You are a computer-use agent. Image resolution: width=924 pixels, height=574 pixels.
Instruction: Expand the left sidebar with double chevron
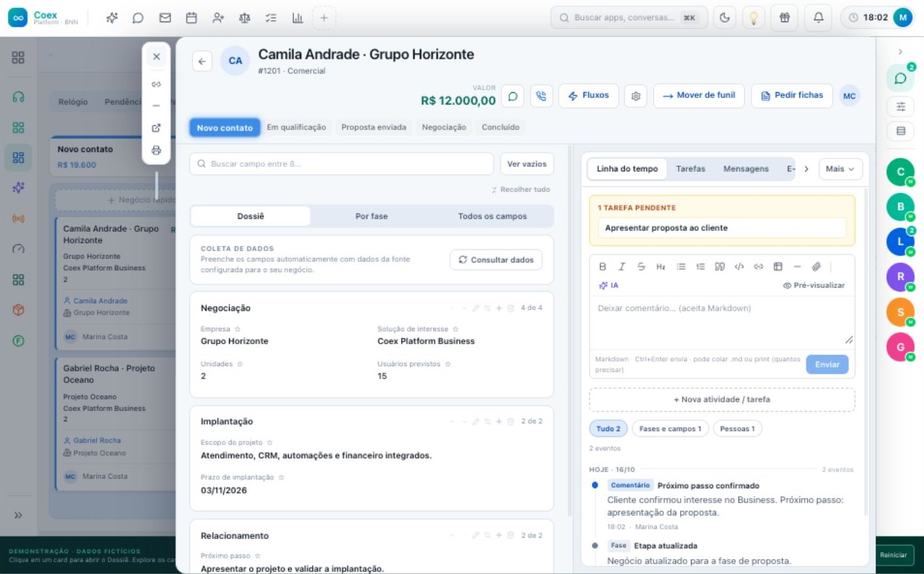pos(18,516)
